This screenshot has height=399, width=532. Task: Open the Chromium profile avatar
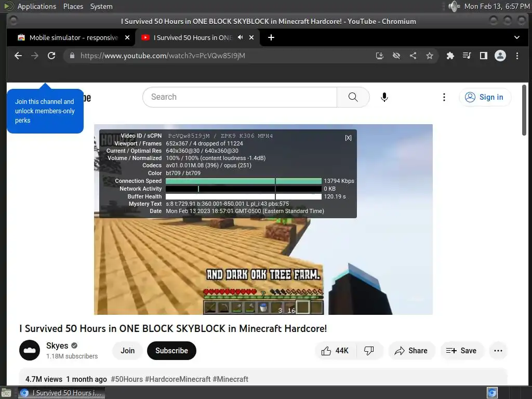[500, 56]
